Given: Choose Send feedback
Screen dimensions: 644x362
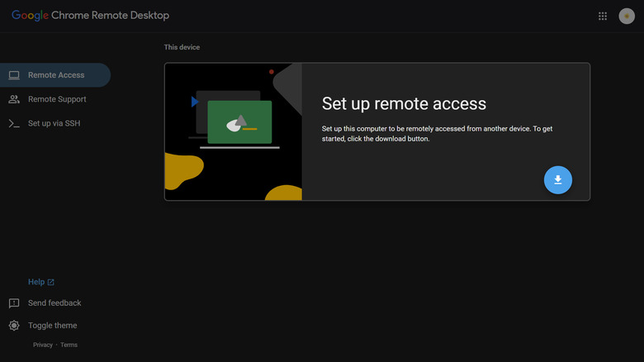Looking at the screenshot, I should (54, 303).
